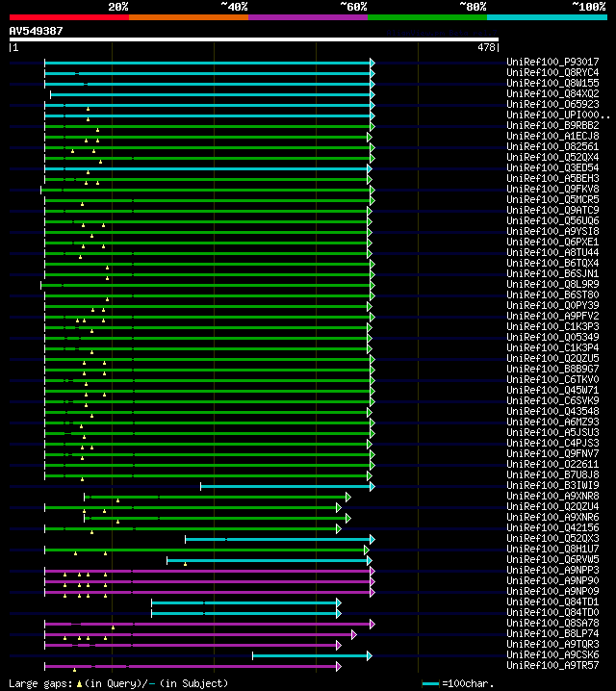Click the purple alignment bar for UniRef100_A9NPP3

pos(209,571)
